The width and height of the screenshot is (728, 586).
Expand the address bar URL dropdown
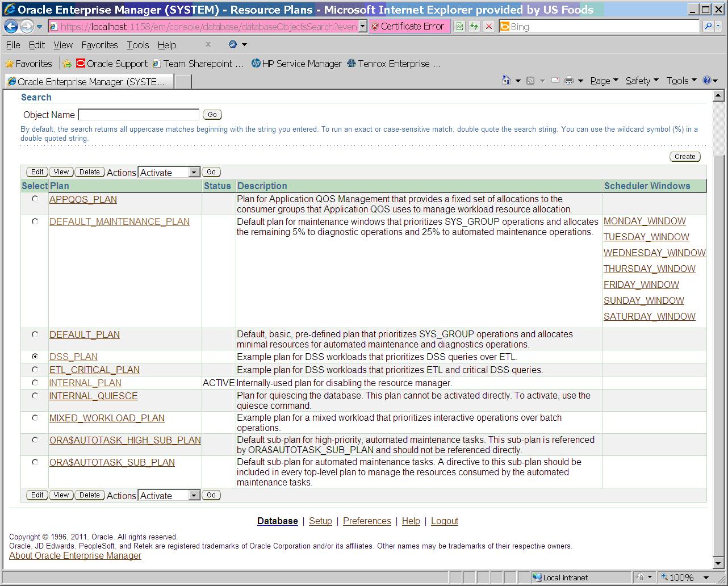tap(363, 26)
